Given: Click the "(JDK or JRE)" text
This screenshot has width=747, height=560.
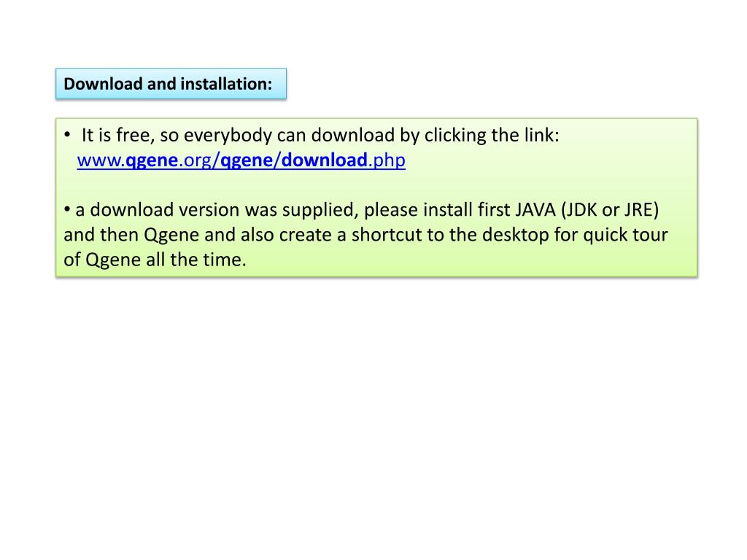Looking at the screenshot, I should click(x=611, y=210).
